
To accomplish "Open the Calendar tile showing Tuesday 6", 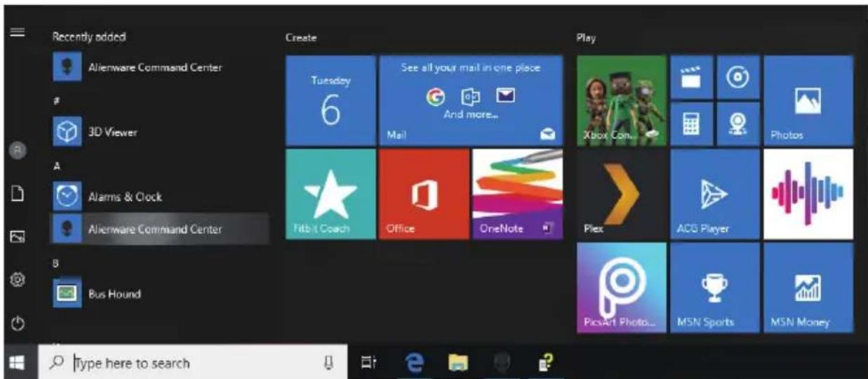I will 330,101.
